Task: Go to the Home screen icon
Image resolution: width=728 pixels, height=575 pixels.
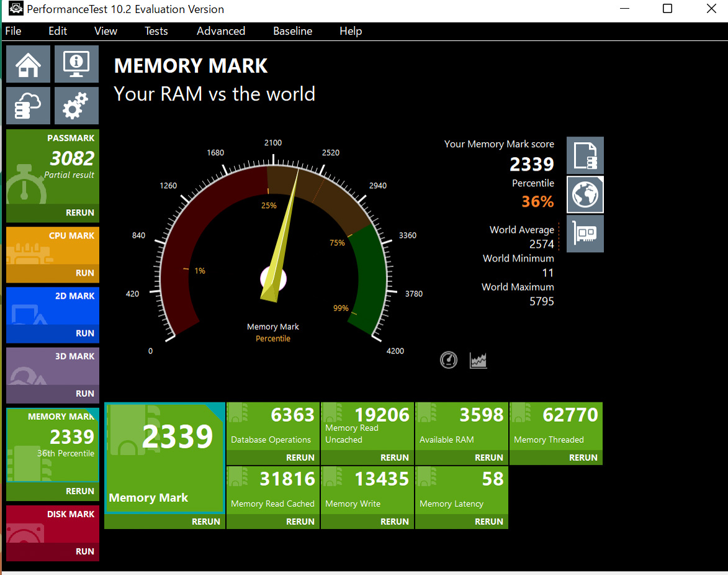Action: (x=29, y=64)
